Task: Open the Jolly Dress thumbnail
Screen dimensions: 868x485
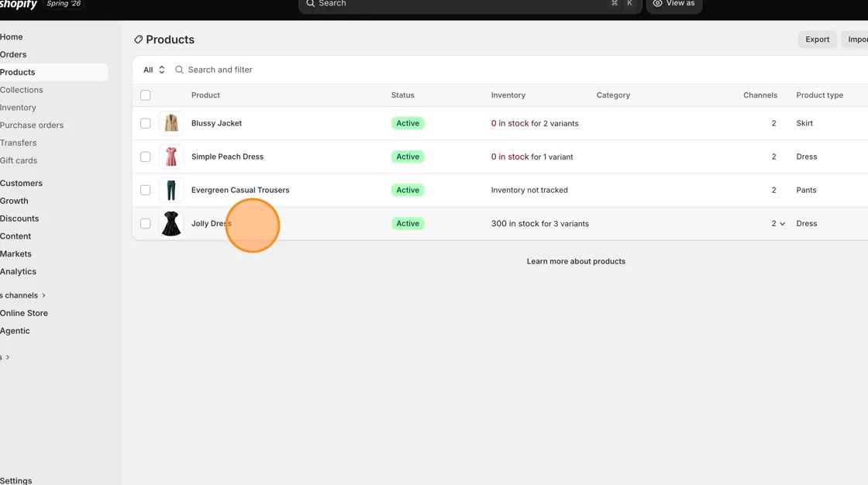Action: pos(171,224)
